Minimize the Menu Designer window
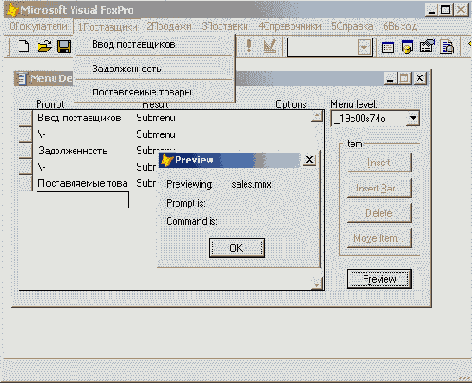Image resolution: width=472 pixels, height=383 pixels. click(390, 79)
